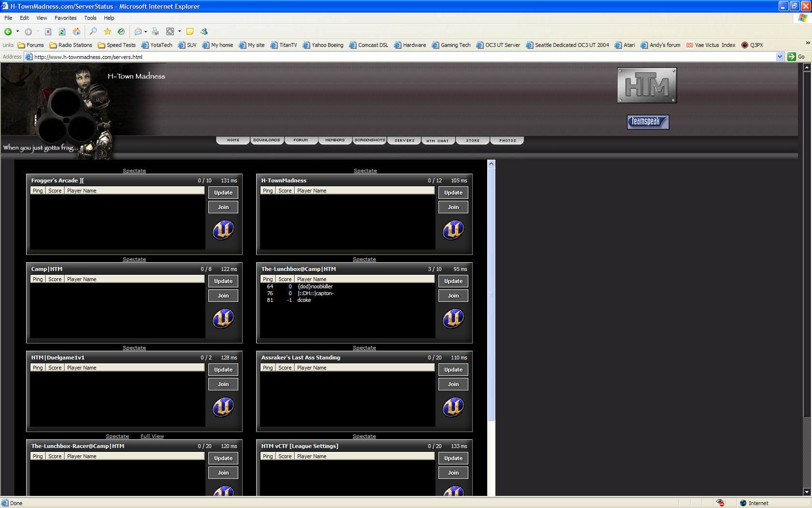Open Search pane with magnifier icon

tap(93, 31)
